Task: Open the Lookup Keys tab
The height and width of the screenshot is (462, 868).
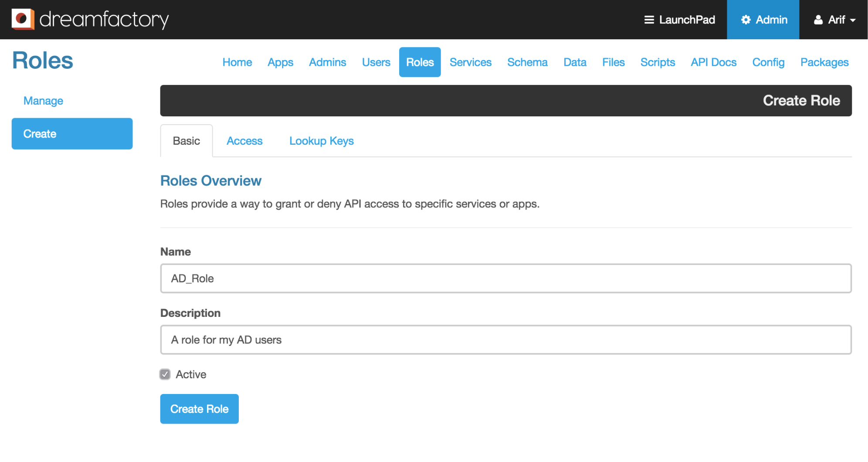Action: coord(321,141)
